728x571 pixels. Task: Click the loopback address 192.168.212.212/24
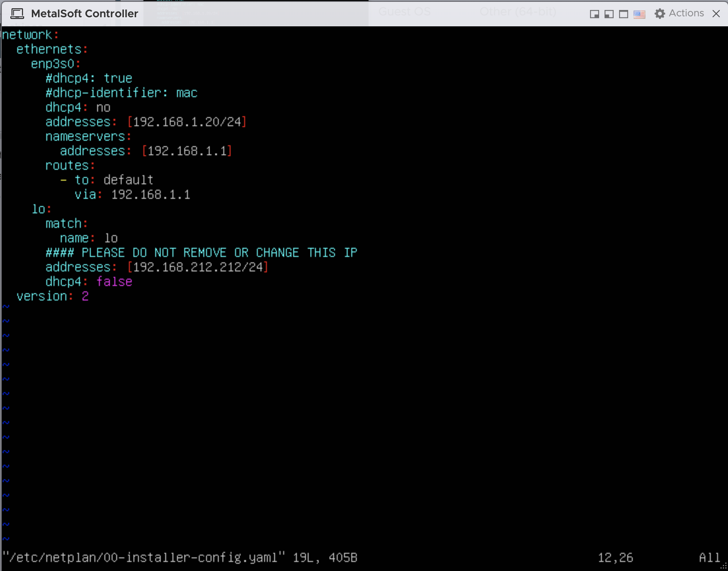coord(198,267)
